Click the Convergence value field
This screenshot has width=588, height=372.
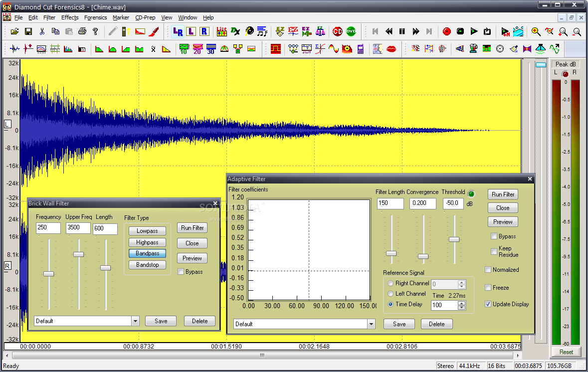(x=422, y=203)
